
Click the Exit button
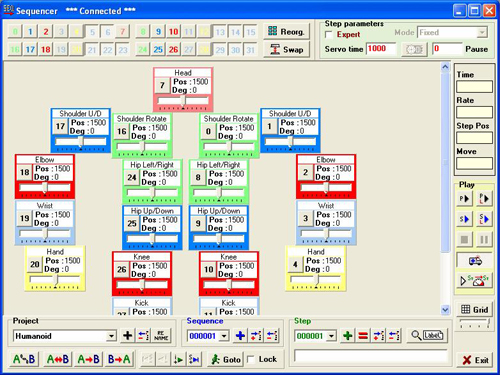[475, 360]
